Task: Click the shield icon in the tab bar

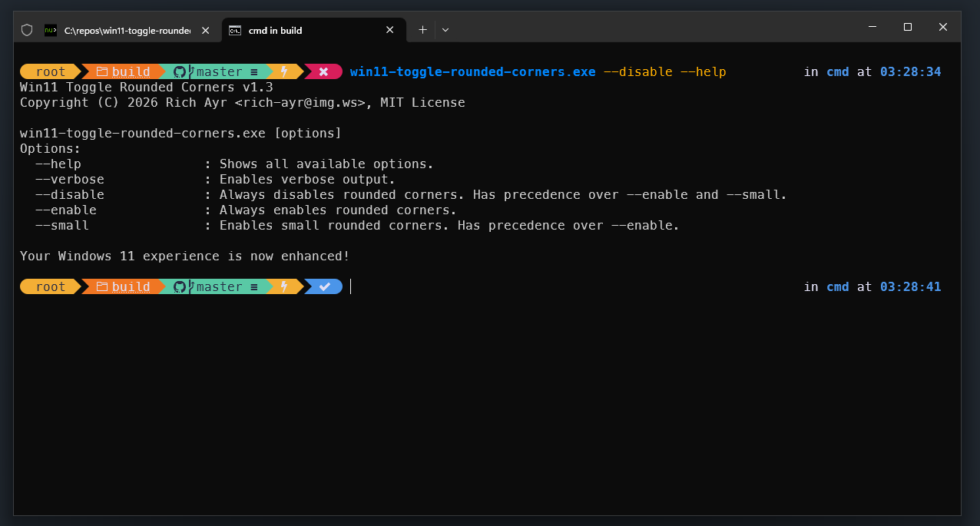Action: coord(27,30)
